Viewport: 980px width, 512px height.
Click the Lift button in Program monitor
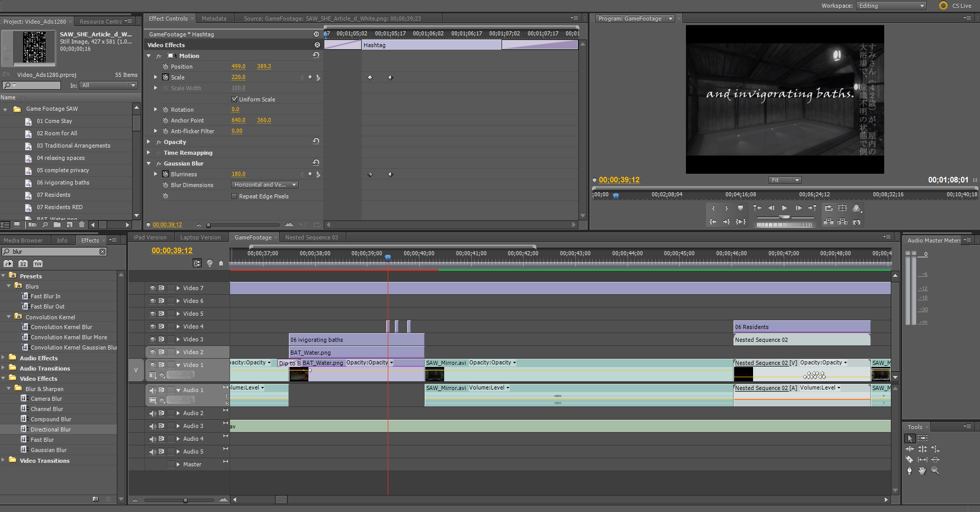(828, 222)
